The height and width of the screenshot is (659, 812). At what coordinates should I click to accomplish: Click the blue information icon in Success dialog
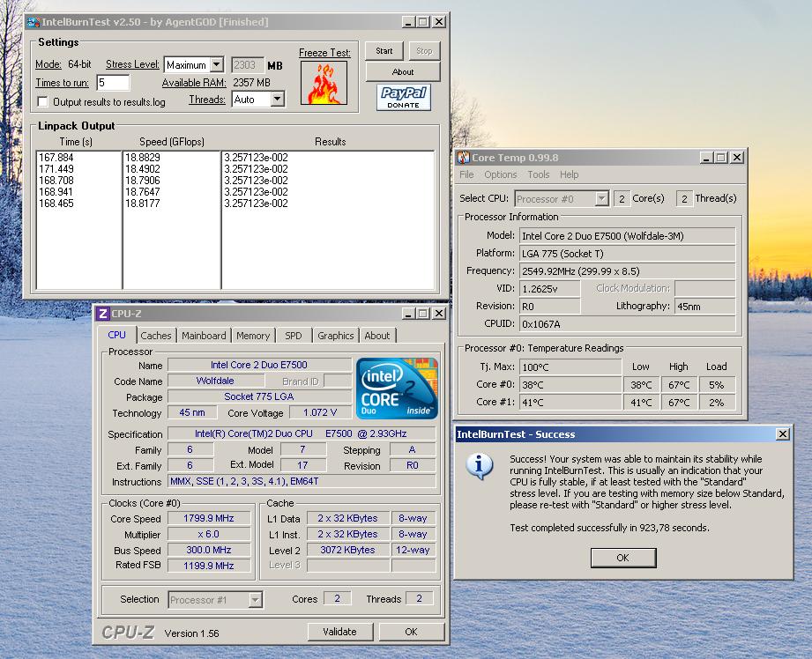[479, 466]
